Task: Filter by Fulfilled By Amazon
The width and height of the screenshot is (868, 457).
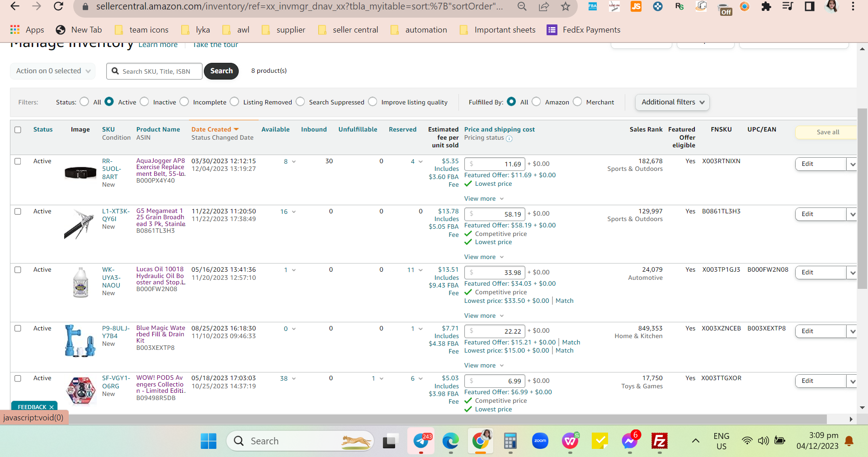Action: [x=536, y=102]
